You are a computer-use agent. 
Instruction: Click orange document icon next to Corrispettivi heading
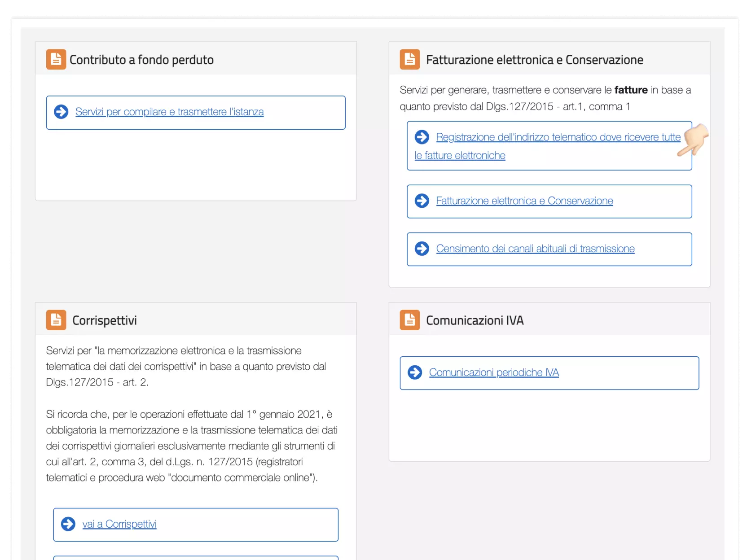56,320
